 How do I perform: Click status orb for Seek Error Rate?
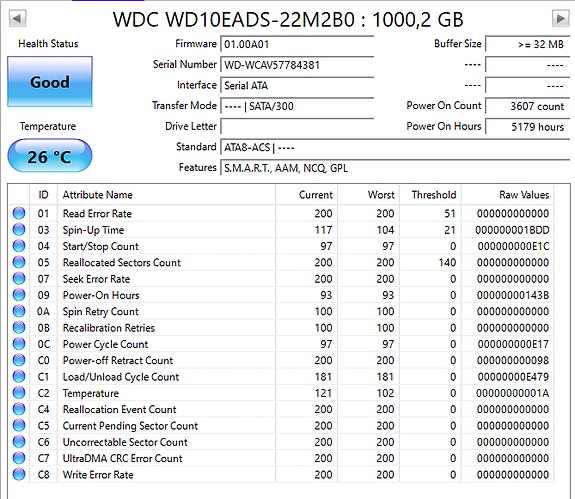tap(19, 278)
